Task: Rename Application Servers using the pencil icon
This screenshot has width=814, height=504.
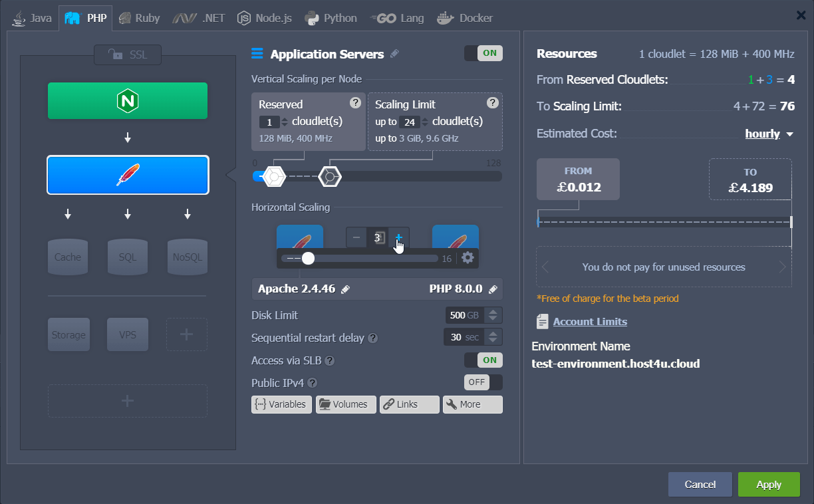Action: pos(395,54)
